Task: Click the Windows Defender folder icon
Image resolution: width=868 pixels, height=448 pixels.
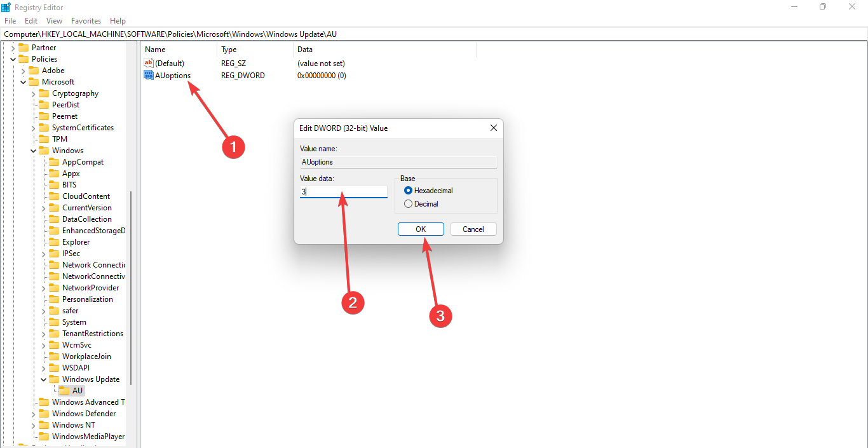Action: pyautogui.click(x=44, y=414)
